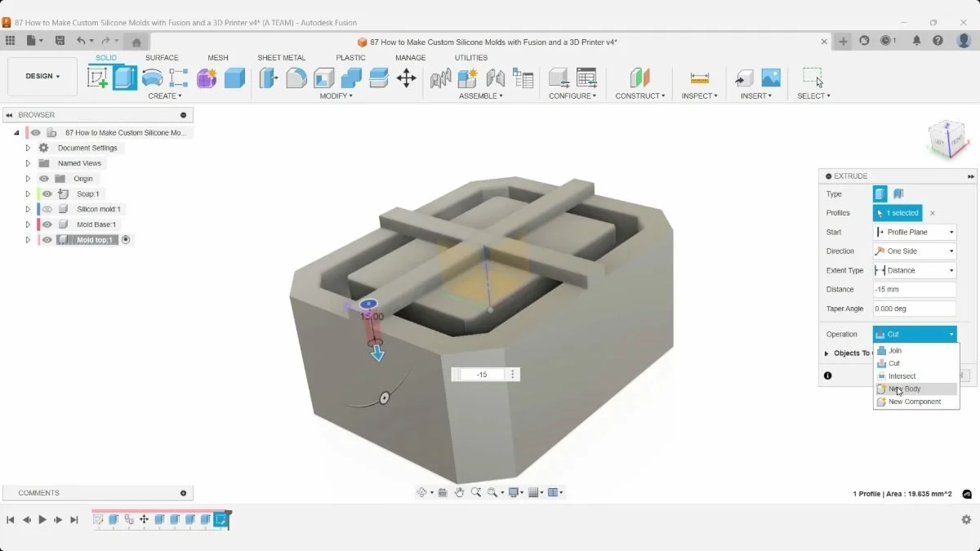980x551 pixels.
Task: Switch to the SURFACE tab
Action: (x=162, y=58)
